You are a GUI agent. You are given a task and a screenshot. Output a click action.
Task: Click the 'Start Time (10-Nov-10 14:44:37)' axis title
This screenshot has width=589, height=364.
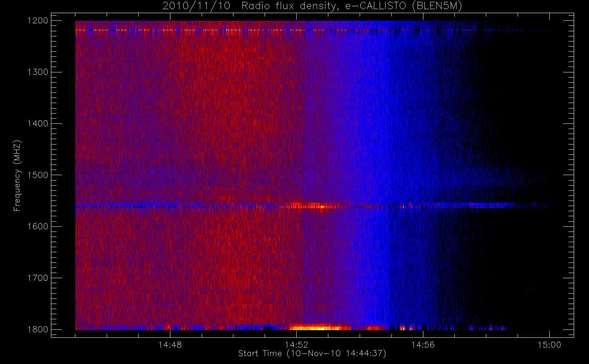(x=312, y=353)
